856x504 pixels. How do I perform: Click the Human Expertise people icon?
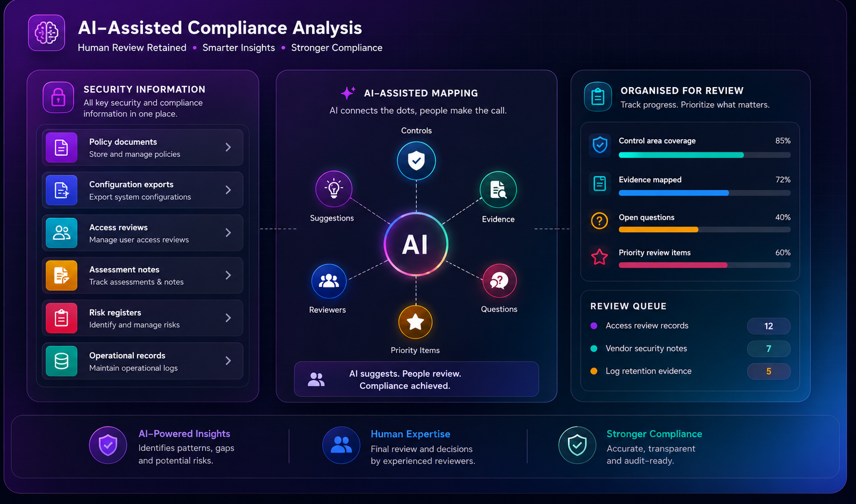point(341,445)
